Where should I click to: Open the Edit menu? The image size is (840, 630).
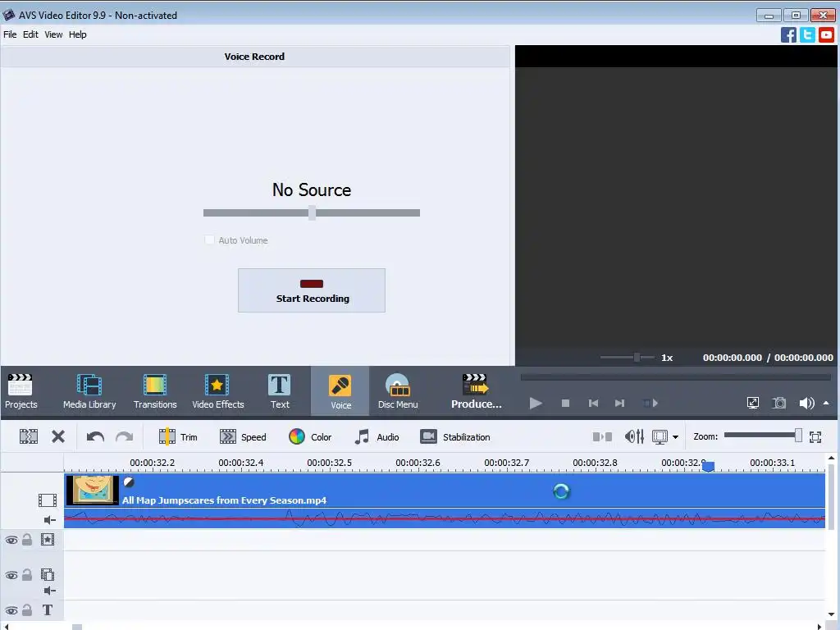pos(30,34)
